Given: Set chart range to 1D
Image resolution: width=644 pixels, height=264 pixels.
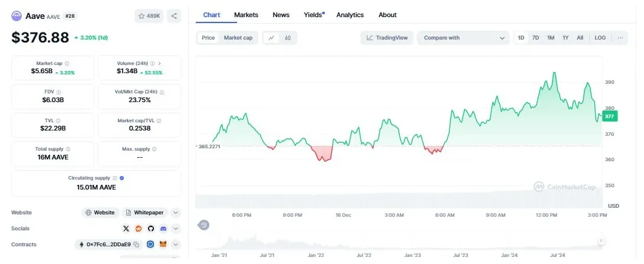Looking at the screenshot, I should (x=521, y=38).
